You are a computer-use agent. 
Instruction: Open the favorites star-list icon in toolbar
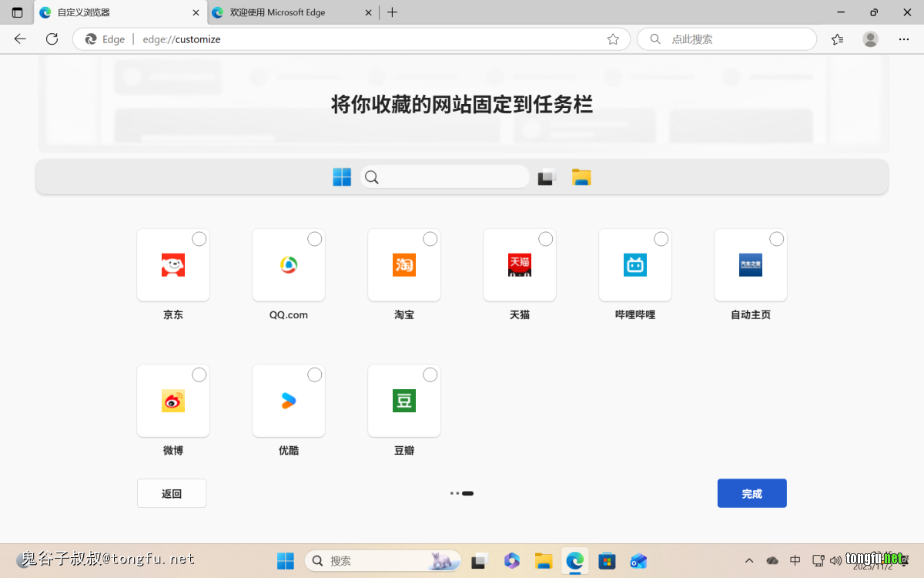tap(838, 39)
